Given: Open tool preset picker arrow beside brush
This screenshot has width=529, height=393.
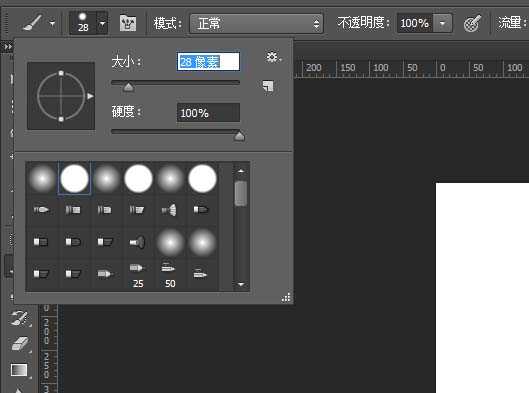Looking at the screenshot, I should point(52,24).
